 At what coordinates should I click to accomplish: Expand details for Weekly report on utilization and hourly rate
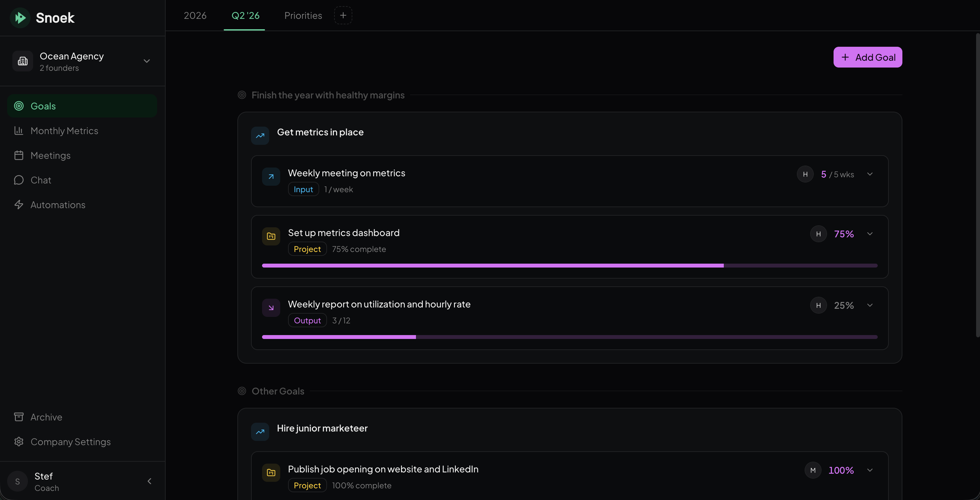click(x=870, y=305)
